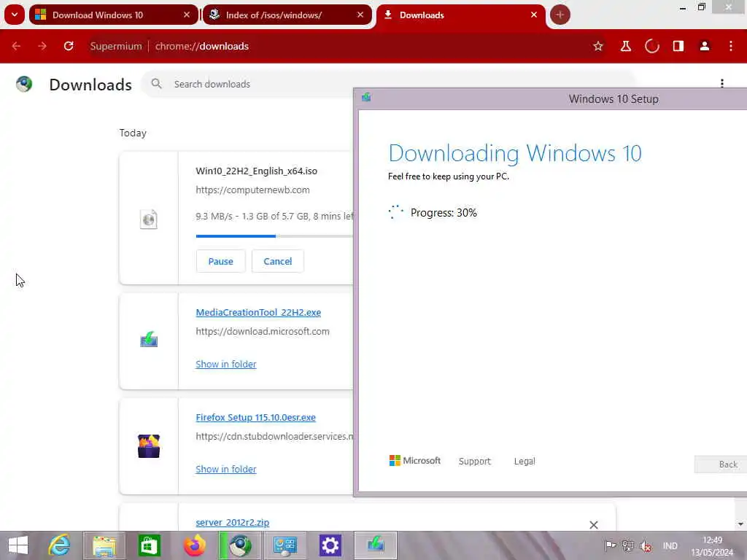Click the search magnifier icon
Image resolution: width=747 pixels, height=560 pixels.
(x=156, y=84)
